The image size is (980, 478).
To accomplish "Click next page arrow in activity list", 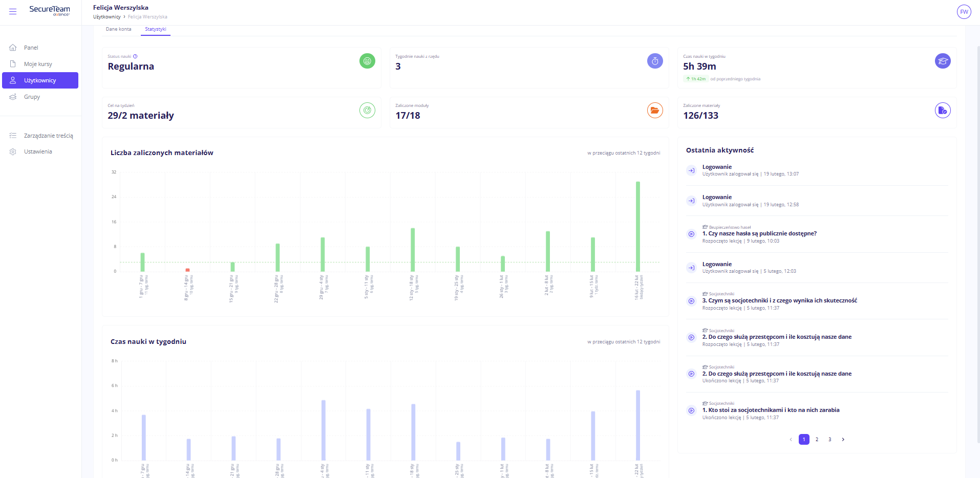I will 843,440.
